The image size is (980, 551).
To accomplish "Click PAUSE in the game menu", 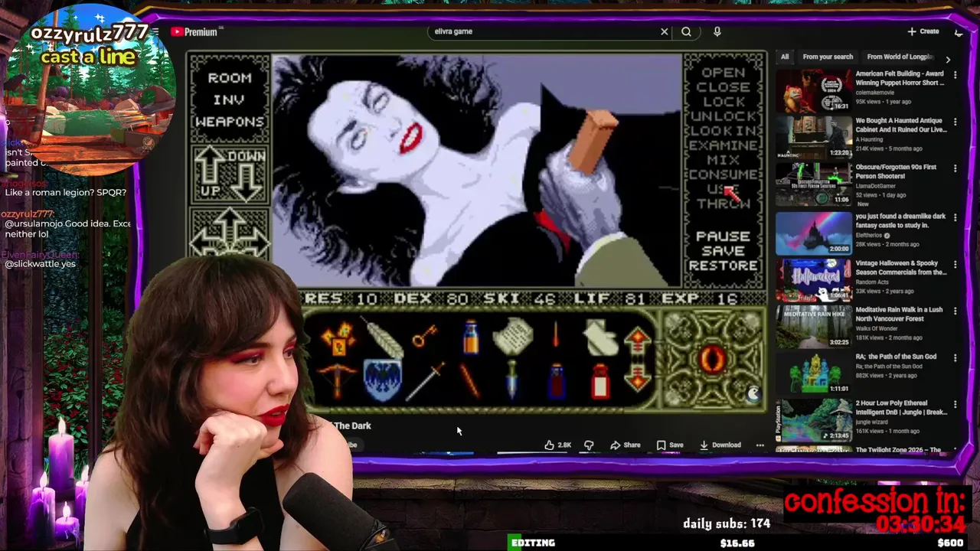I will pos(723,236).
